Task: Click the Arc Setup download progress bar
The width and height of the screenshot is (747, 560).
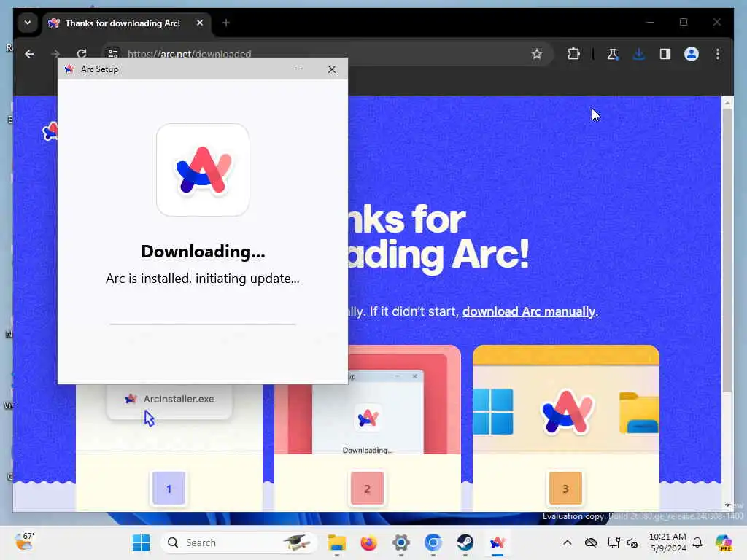Action: click(203, 324)
